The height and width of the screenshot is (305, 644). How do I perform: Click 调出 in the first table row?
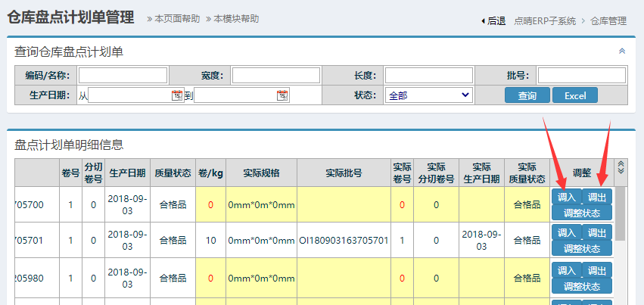(597, 197)
